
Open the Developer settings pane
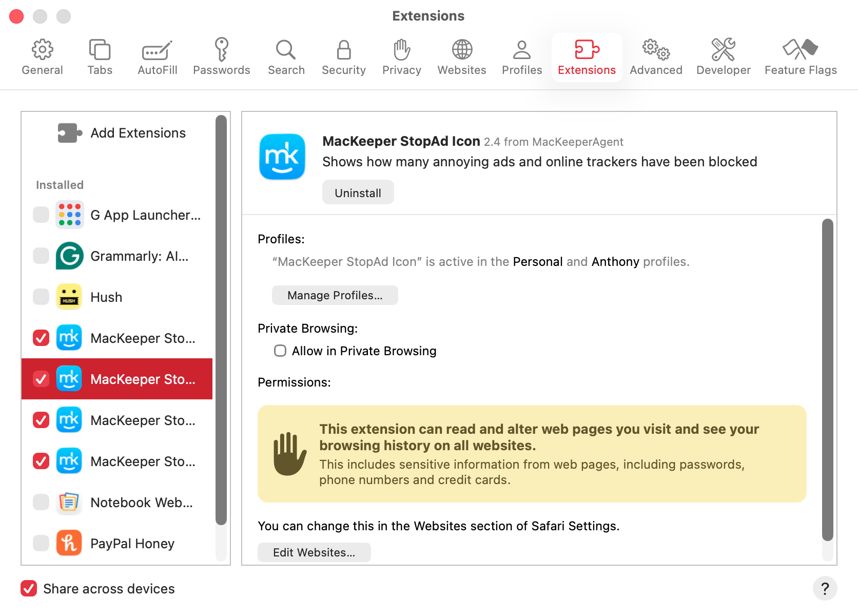tap(723, 57)
